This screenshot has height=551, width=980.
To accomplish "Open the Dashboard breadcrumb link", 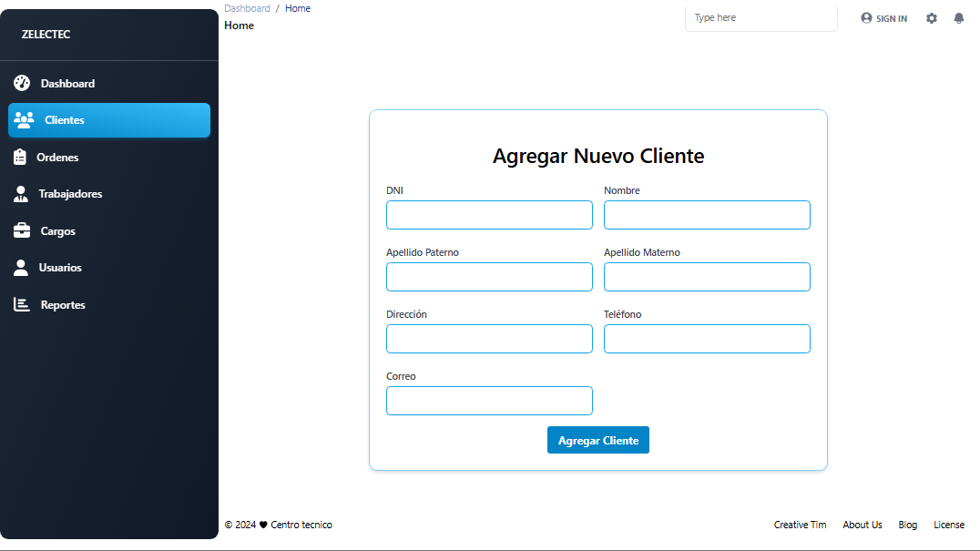I will tap(247, 8).
